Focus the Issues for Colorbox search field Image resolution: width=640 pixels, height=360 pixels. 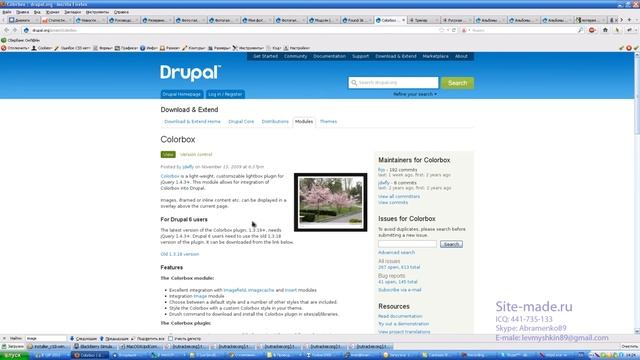pyautogui.click(x=407, y=244)
